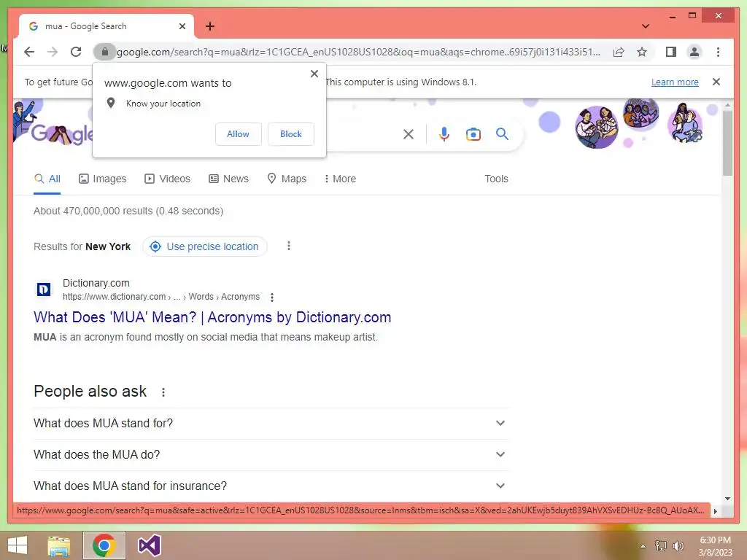Go back using the browser back arrow
Screen dimensions: 747x560
click(x=29, y=52)
